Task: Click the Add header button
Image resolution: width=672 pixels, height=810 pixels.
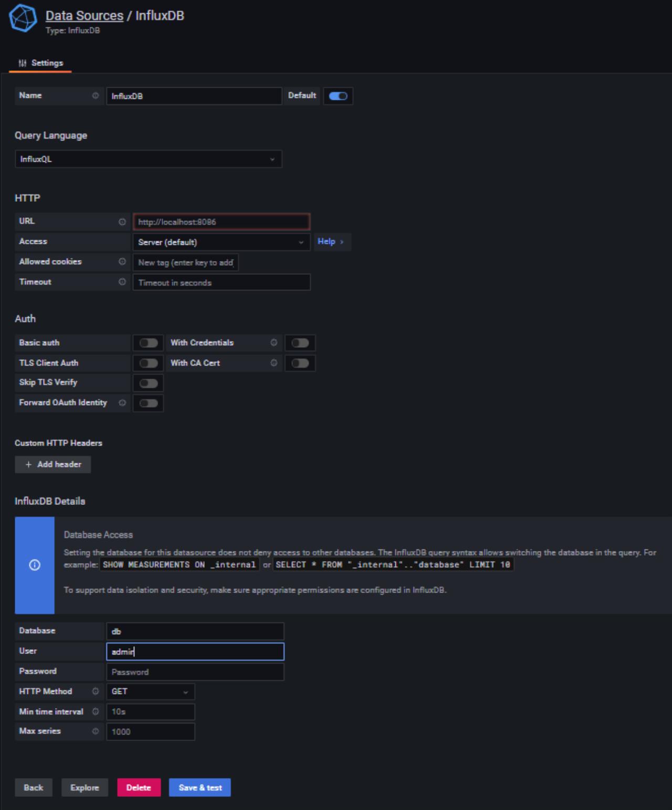Action: click(x=53, y=464)
